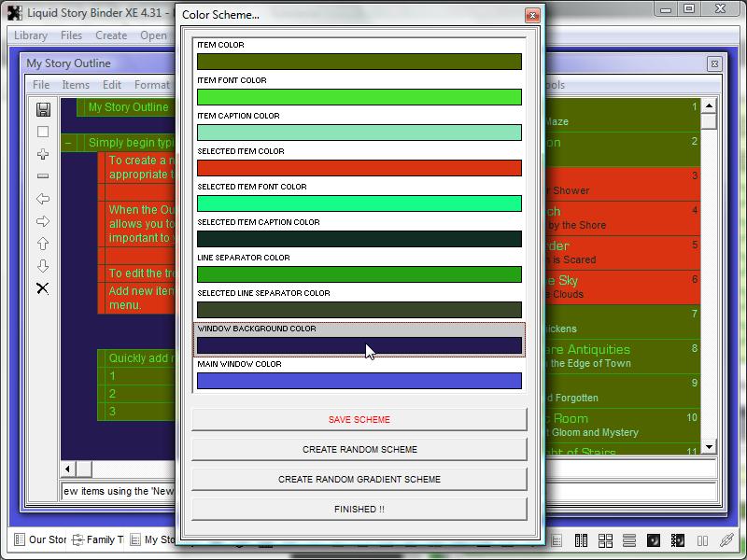Click the plus icon to expand items

coord(43,154)
